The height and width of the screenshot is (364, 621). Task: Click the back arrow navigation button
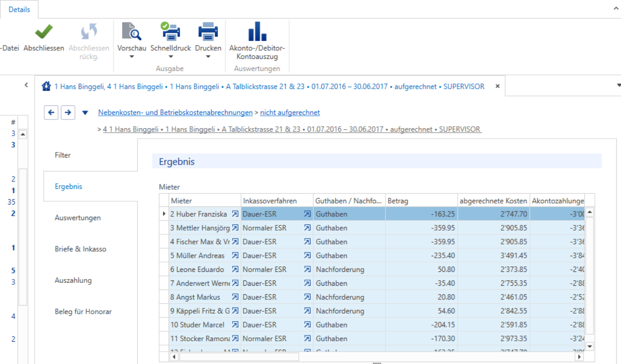click(x=51, y=112)
